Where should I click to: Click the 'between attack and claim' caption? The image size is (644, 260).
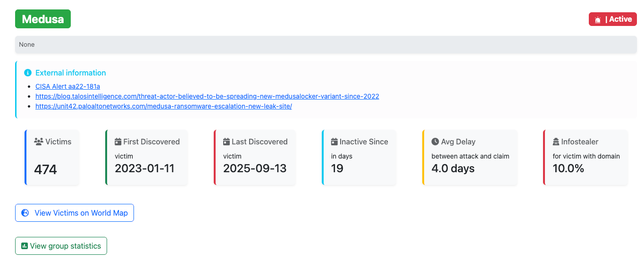[x=470, y=156]
